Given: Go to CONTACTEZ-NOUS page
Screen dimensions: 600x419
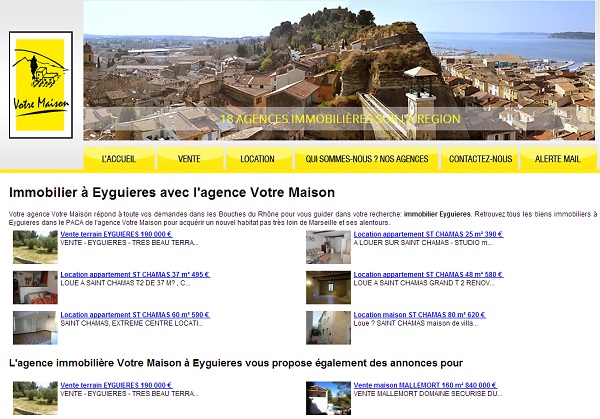Looking at the screenshot, I should click(x=481, y=158).
